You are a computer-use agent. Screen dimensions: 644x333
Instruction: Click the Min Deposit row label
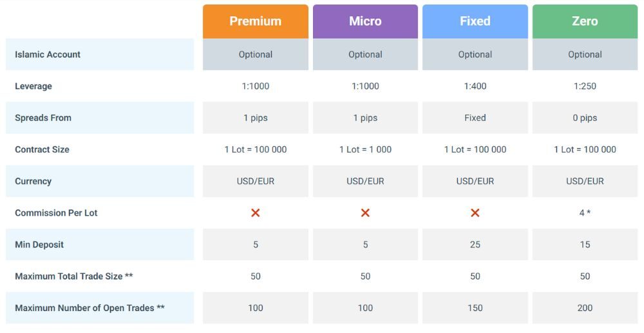coord(39,245)
